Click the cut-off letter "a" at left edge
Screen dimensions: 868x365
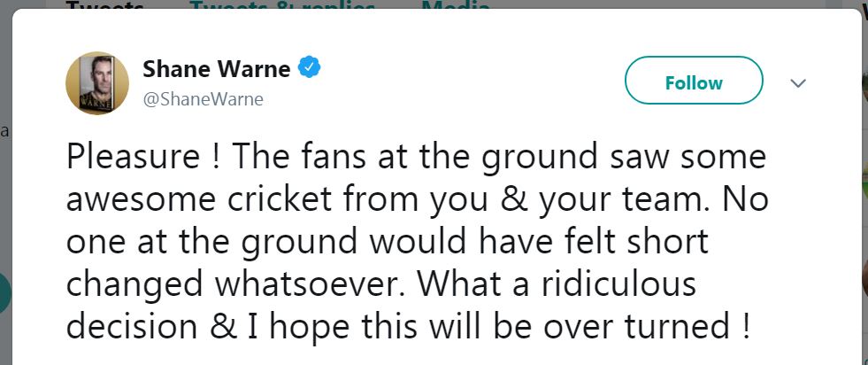tap(4, 132)
